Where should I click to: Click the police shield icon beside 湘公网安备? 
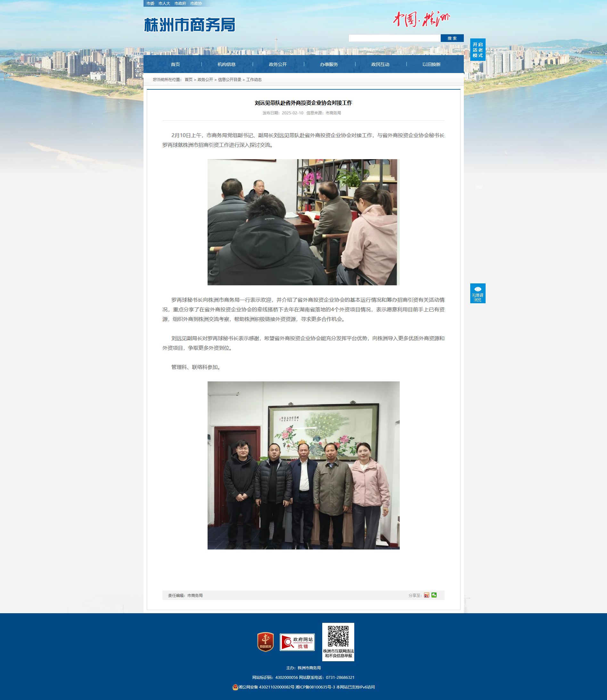(x=235, y=687)
